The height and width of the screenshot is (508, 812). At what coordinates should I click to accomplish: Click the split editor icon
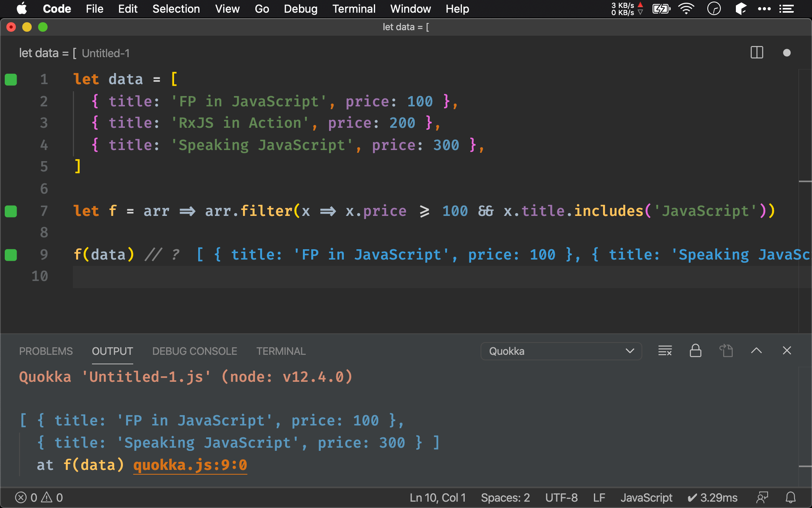tap(756, 53)
